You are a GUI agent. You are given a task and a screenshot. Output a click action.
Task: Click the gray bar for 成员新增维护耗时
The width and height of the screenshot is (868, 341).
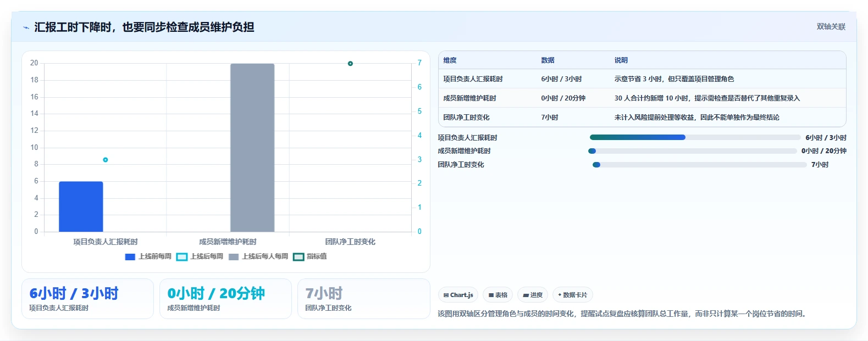(252, 148)
